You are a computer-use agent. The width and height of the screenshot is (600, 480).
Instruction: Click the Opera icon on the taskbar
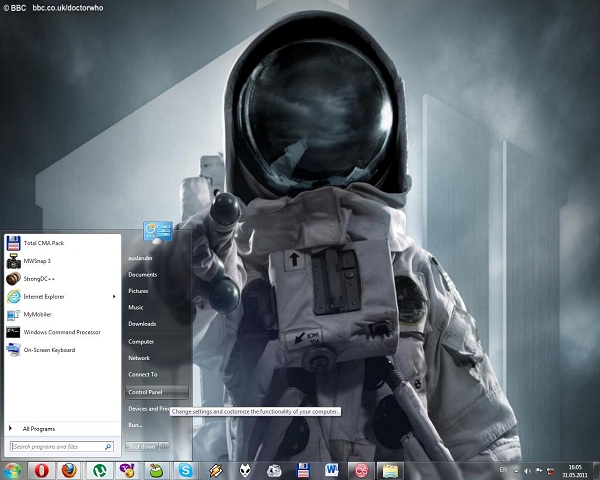(x=41, y=469)
